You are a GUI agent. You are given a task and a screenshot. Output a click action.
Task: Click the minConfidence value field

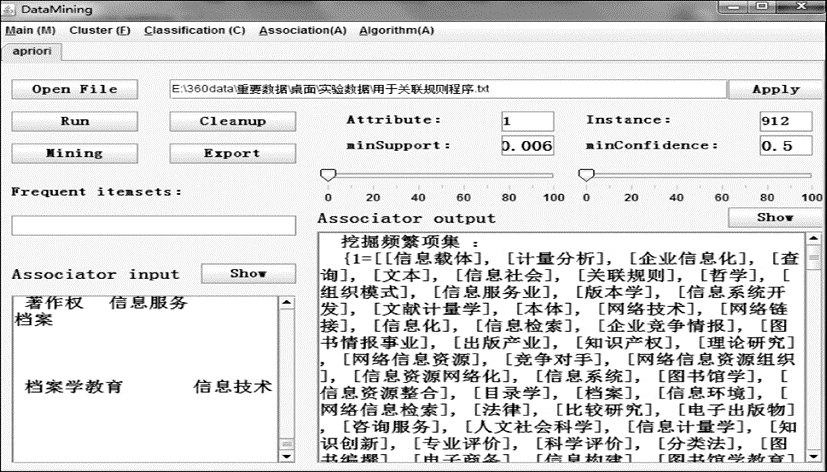point(786,146)
